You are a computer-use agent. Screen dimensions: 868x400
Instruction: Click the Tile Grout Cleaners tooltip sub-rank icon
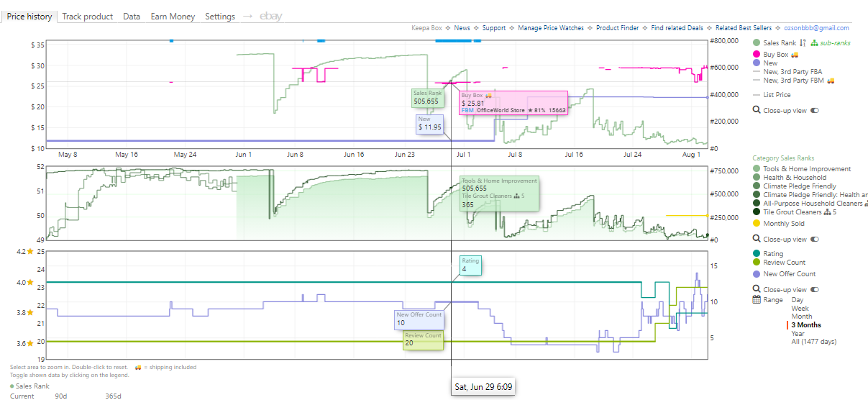pyautogui.click(x=516, y=196)
